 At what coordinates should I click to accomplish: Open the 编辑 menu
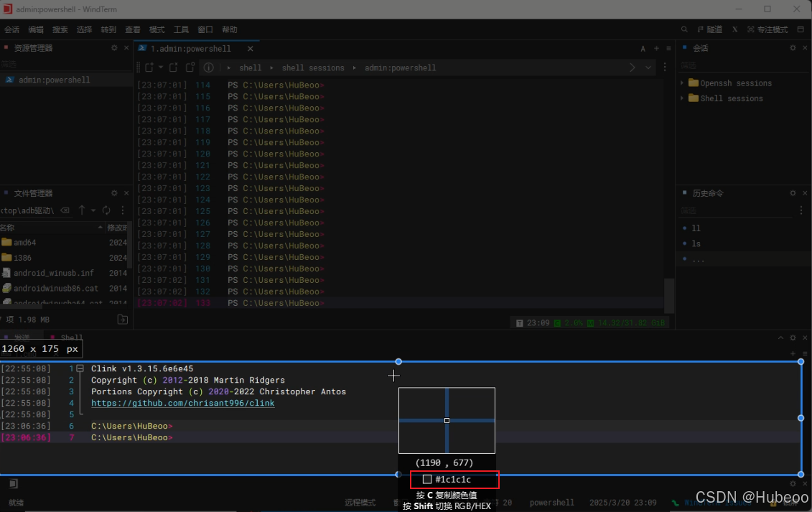click(x=36, y=29)
